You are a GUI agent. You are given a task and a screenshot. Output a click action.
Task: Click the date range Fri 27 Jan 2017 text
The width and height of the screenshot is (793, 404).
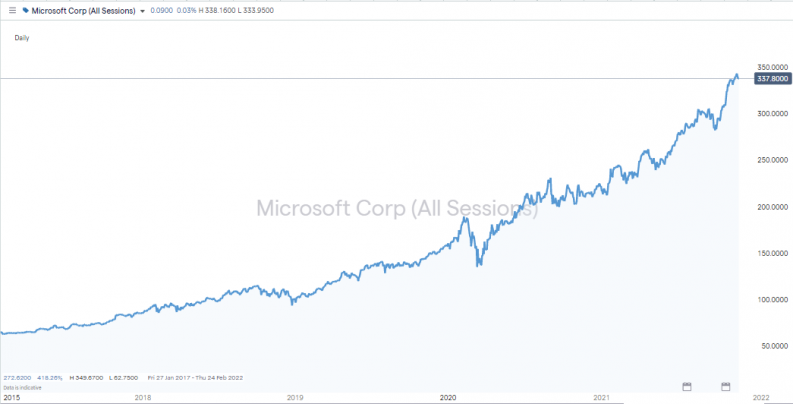168,378
